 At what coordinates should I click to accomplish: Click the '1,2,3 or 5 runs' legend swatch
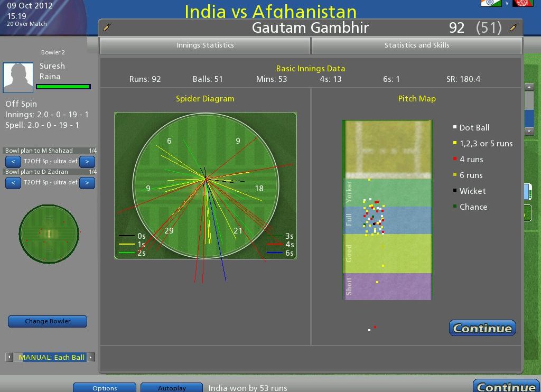coord(455,143)
